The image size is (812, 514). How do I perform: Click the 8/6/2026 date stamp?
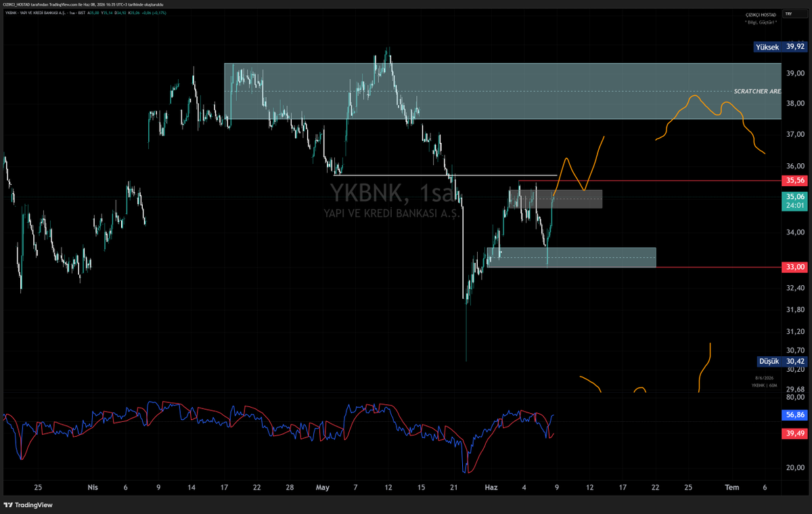[764, 378]
